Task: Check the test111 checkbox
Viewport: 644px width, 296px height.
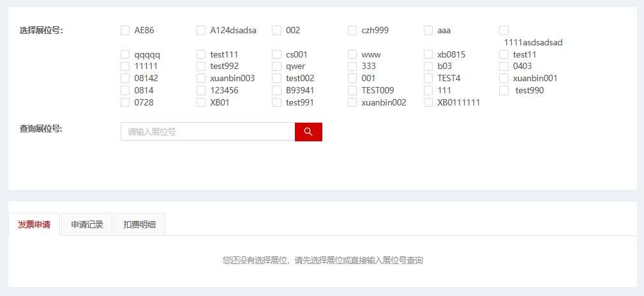Action: (201, 54)
